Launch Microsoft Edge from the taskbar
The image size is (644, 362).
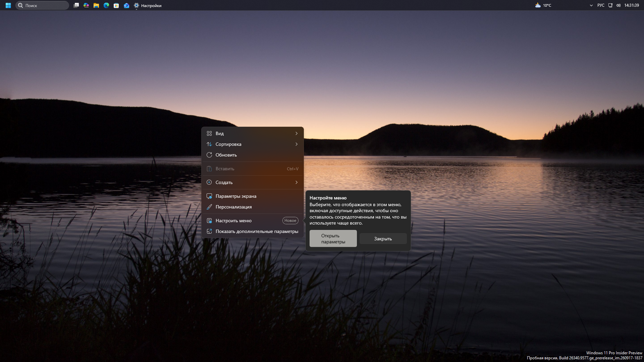pos(106,5)
